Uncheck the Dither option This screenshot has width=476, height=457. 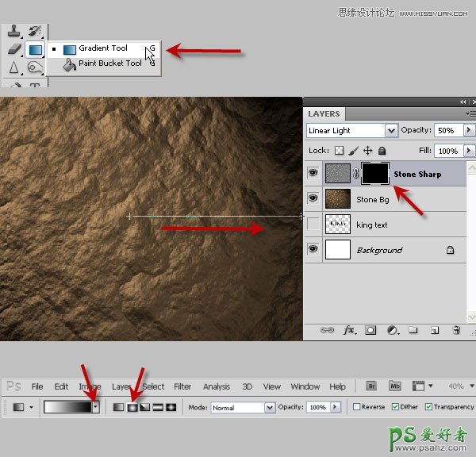click(395, 407)
